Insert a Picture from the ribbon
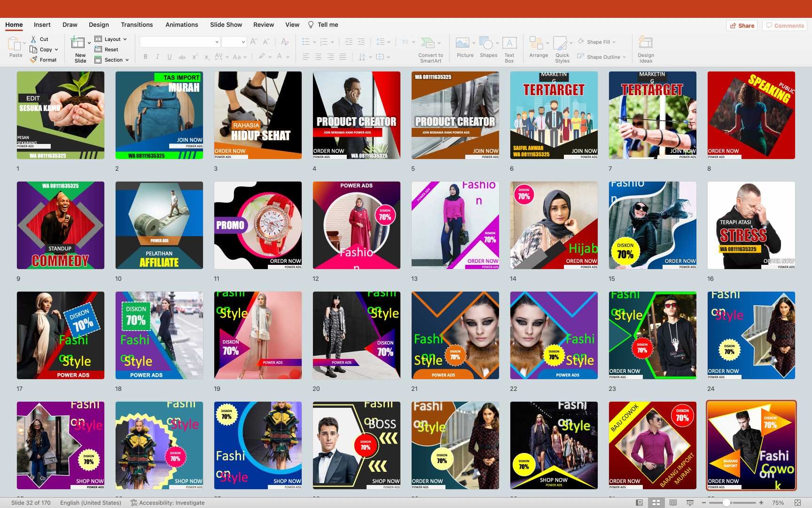 click(x=463, y=43)
